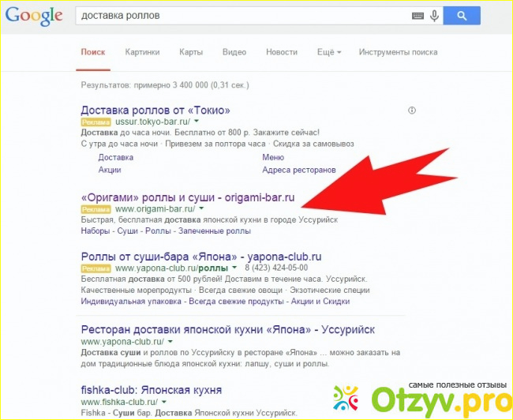Open the on-screen keyboard icon

click(x=418, y=16)
